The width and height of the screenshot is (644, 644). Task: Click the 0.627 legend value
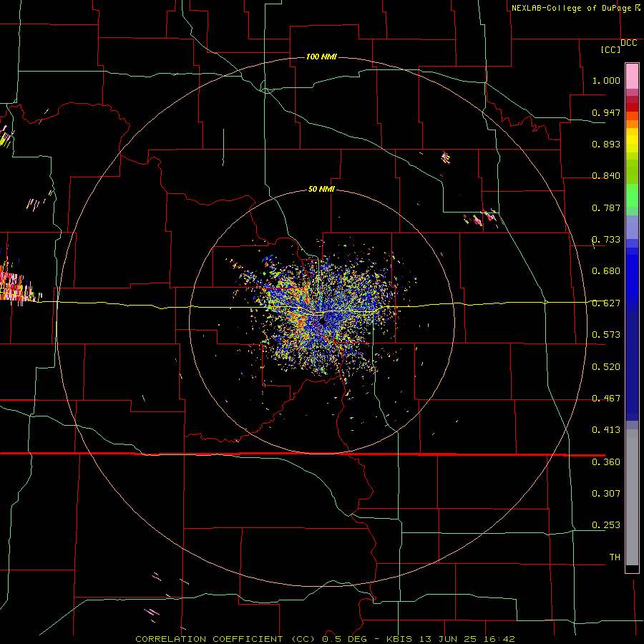point(606,303)
